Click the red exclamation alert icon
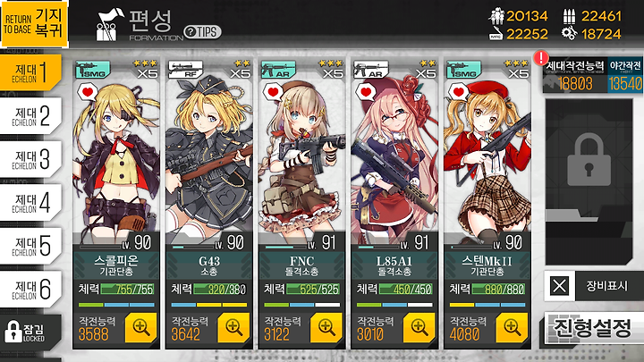Screen dimensions: 644x362 click(x=541, y=58)
